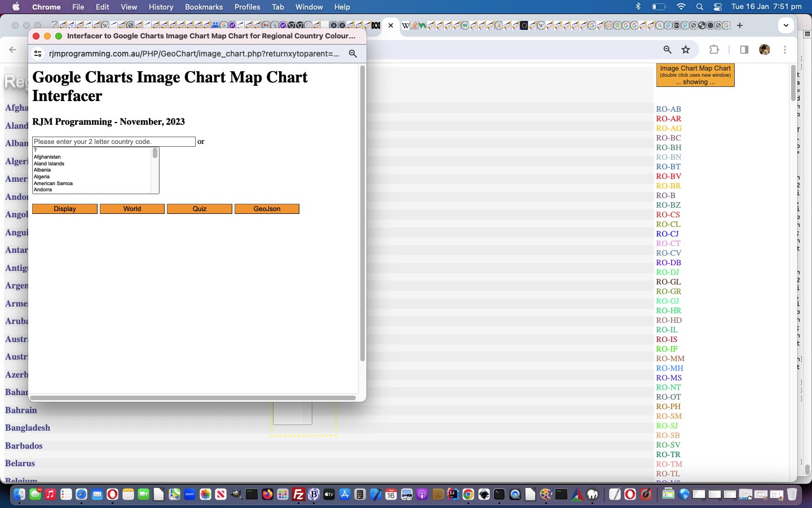This screenshot has width=812, height=508.
Task: Select Albania in the country list
Action: click(x=42, y=170)
